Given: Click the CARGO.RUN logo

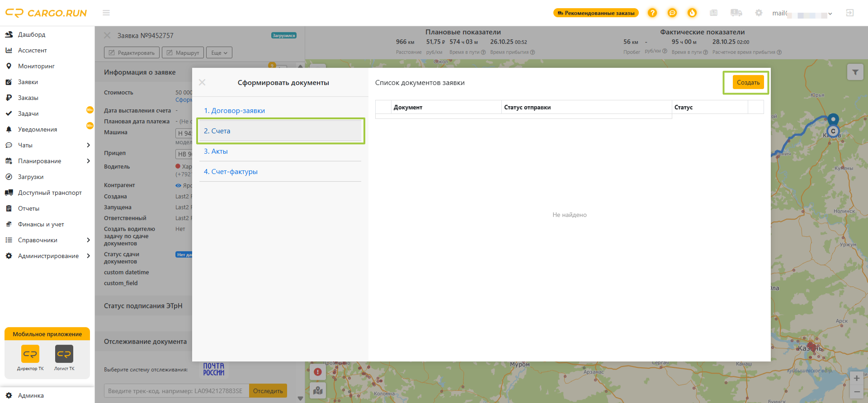Looking at the screenshot, I should pos(46,13).
